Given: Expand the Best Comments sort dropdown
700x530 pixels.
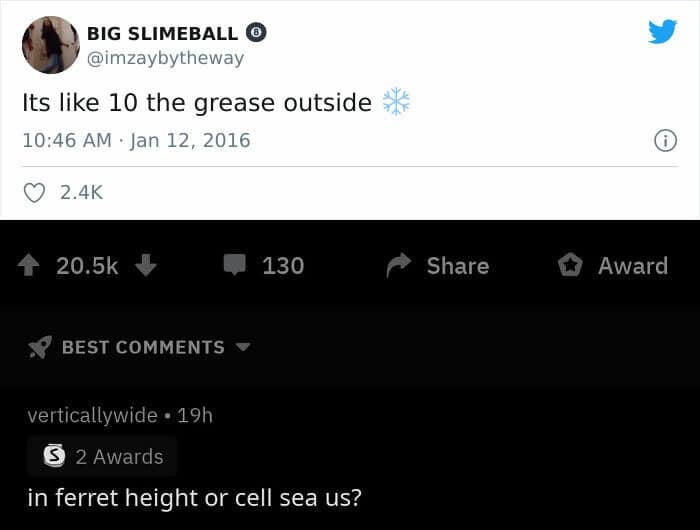Looking at the screenshot, I should pyautogui.click(x=243, y=347).
